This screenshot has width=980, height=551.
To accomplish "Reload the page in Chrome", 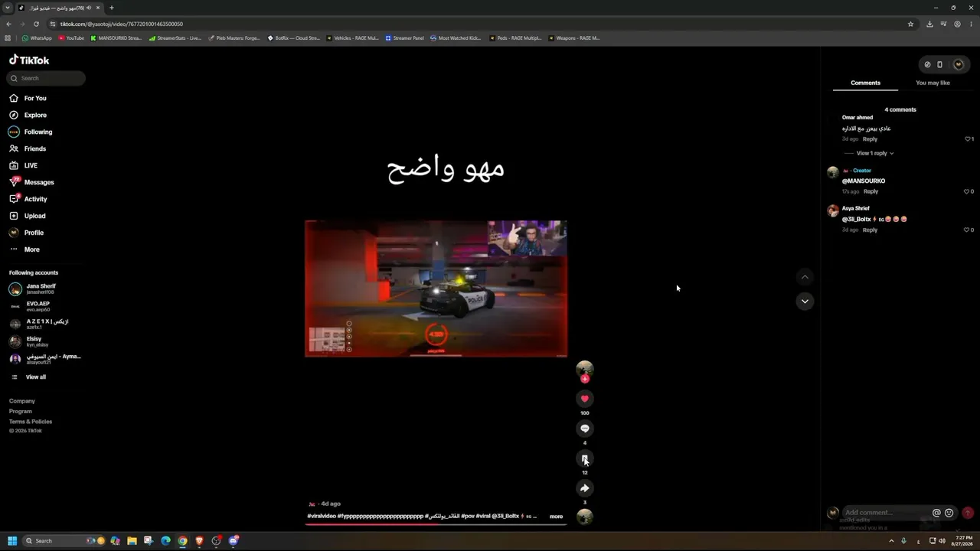I will (x=36, y=24).
